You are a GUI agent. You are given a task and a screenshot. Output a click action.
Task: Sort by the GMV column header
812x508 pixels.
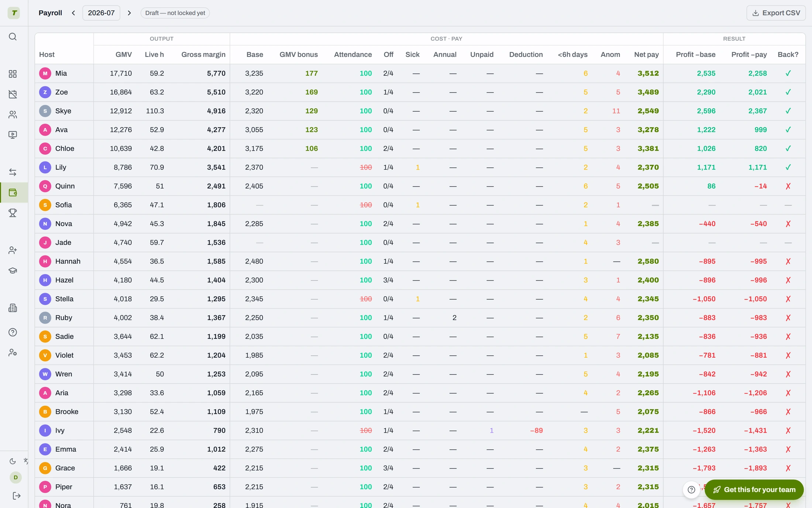123,55
